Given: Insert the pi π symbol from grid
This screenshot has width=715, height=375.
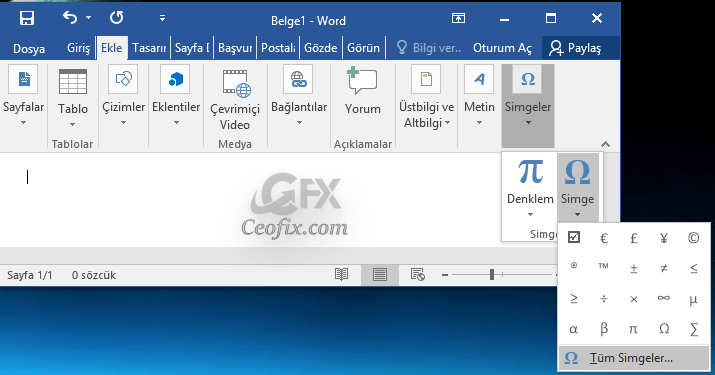Looking at the screenshot, I should (x=634, y=329).
